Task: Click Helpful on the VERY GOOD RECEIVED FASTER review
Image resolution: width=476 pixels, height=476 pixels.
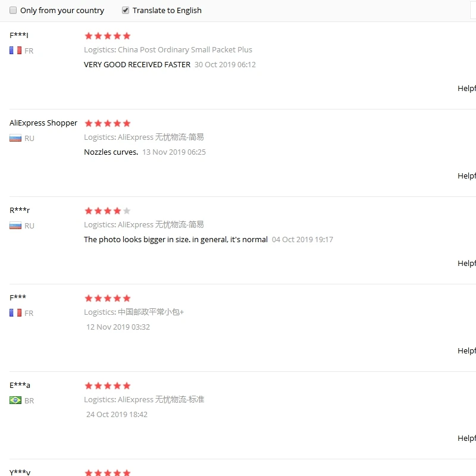Action: tap(466, 88)
